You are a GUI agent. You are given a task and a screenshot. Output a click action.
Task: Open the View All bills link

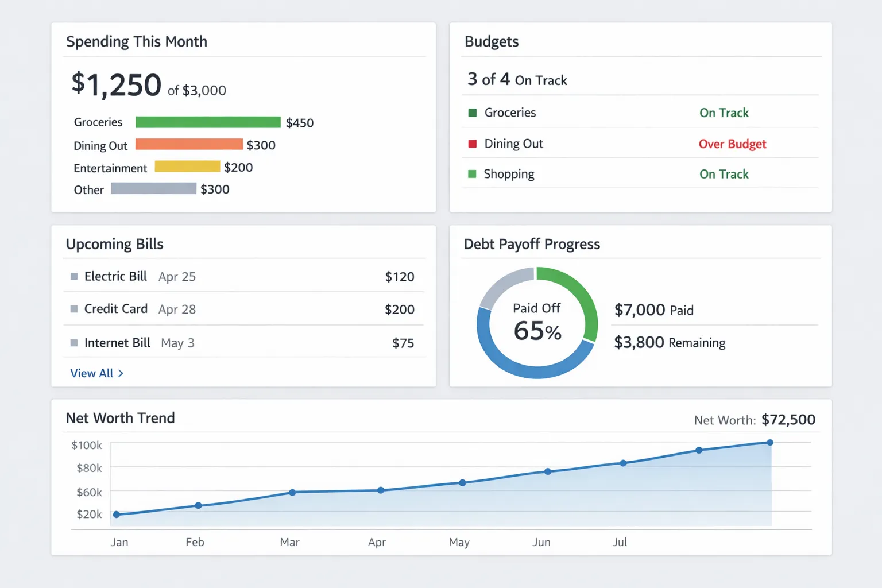91,373
